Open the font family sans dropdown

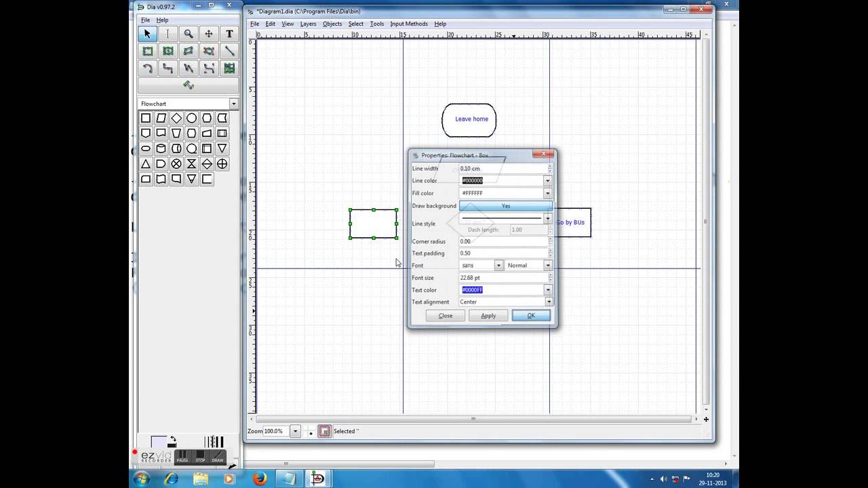498,266
